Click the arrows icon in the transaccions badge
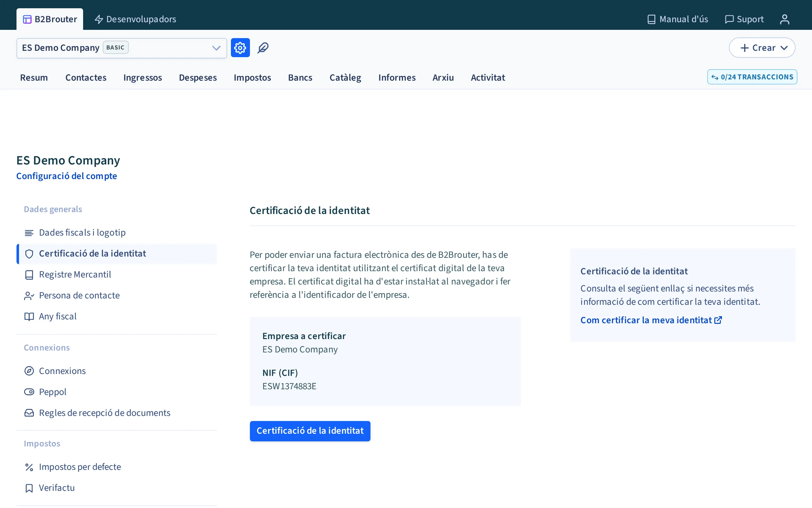 click(x=715, y=77)
